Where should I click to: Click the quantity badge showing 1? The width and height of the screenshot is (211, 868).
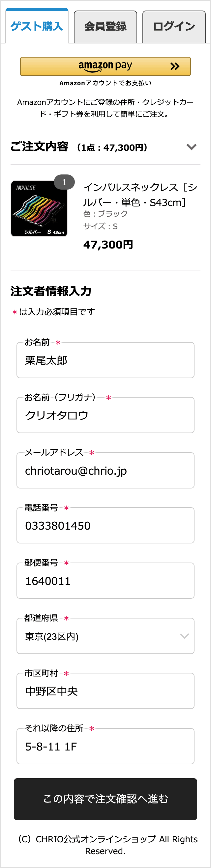pyautogui.click(x=65, y=182)
